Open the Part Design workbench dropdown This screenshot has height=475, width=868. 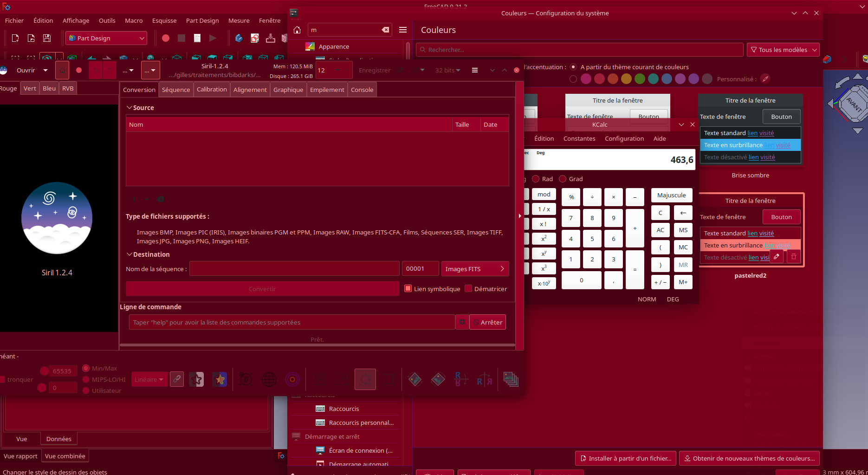(106, 38)
